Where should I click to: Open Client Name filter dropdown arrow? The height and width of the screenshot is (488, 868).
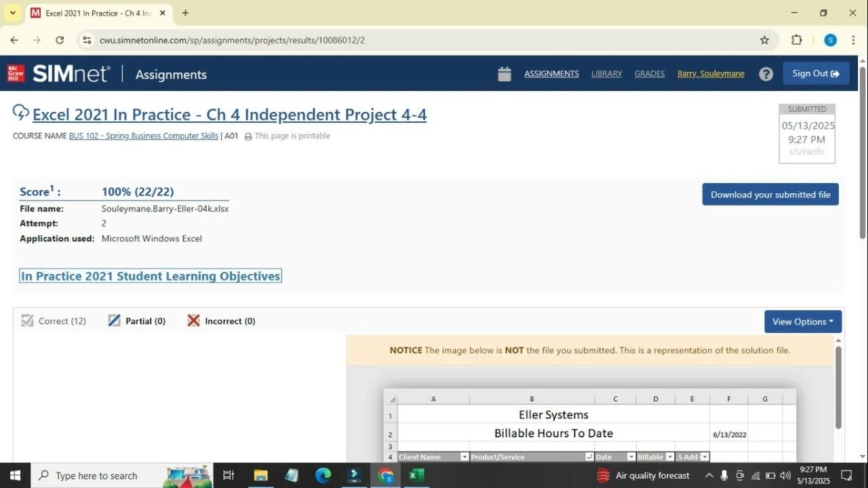tap(465, 457)
